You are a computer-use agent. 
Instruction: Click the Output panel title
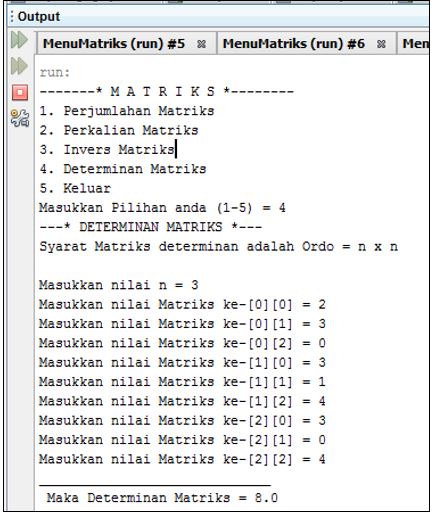point(39,16)
